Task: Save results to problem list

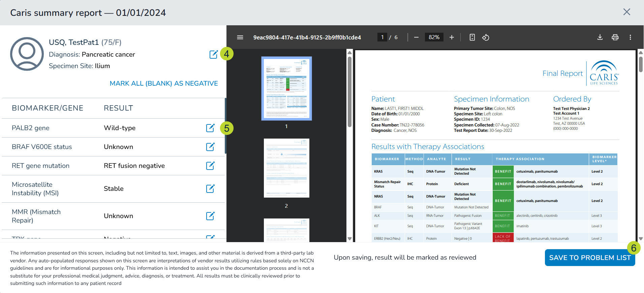Action: point(590,258)
